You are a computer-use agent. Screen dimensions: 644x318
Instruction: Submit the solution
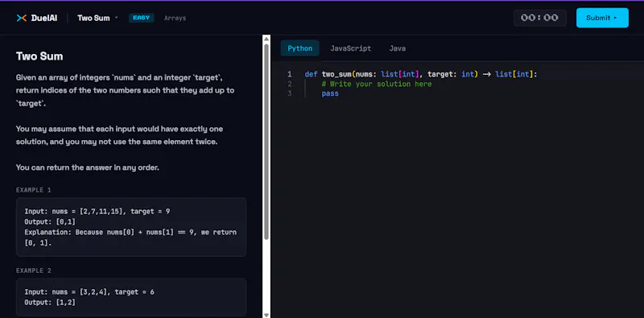click(x=602, y=18)
